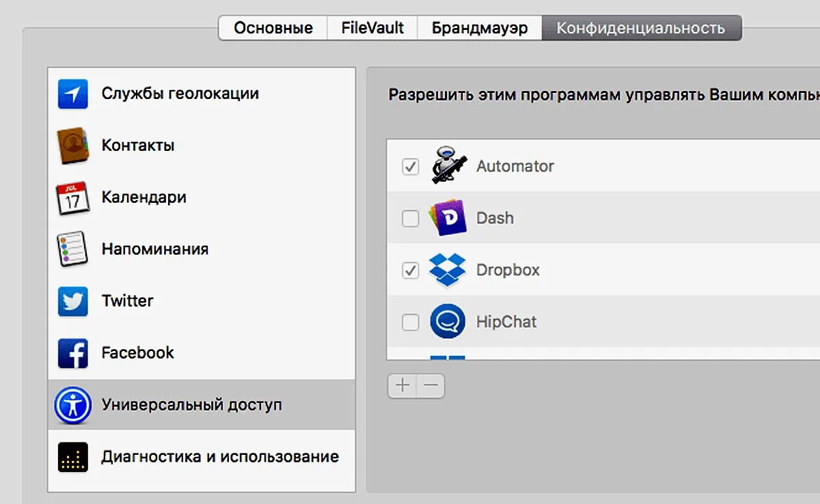
Task: Click the Calendar icon showing 17
Action: (x=73, y=198)
